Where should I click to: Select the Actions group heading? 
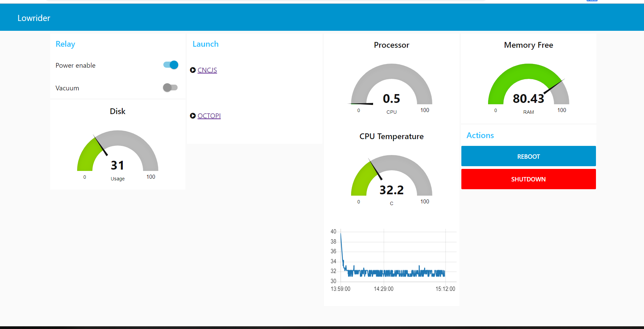[x=480, y=135]
